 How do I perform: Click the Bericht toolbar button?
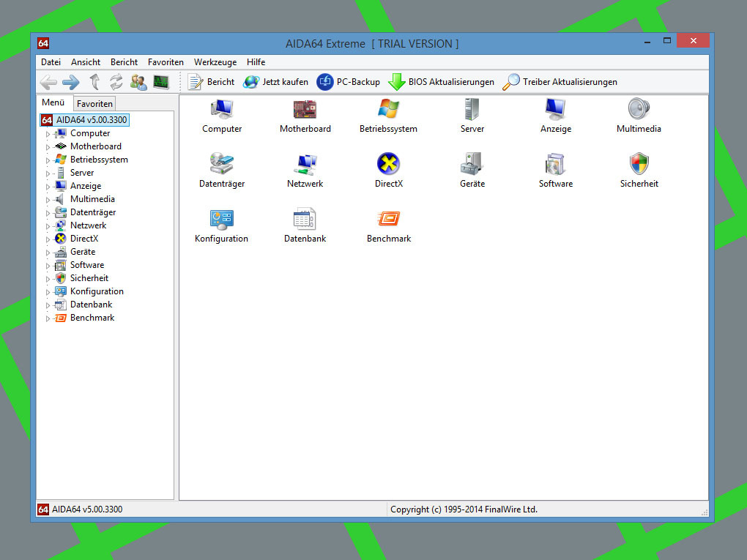pyautogui.click(x=211, y=82)
